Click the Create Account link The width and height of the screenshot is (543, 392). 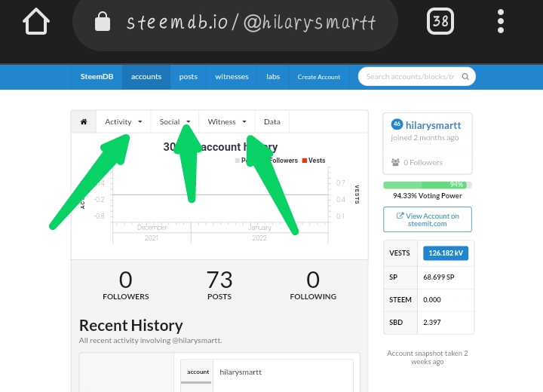click(x=318, y=77)
